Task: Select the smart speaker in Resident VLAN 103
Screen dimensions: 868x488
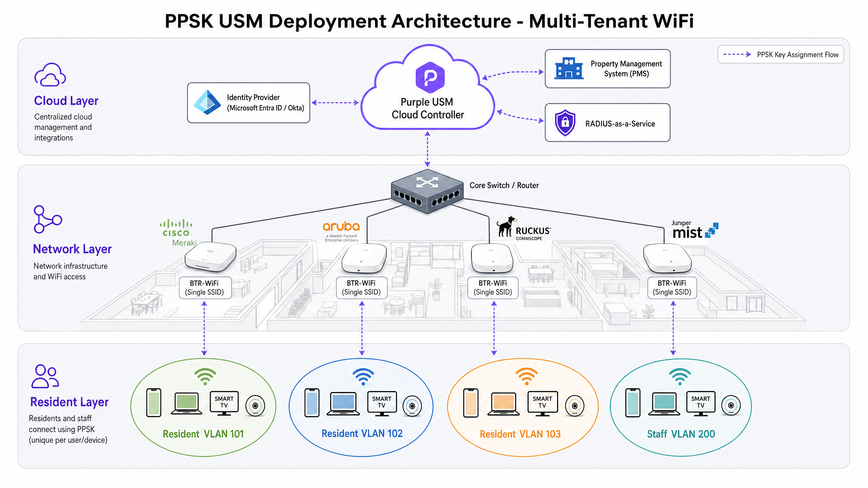Action: pos(575,406)
